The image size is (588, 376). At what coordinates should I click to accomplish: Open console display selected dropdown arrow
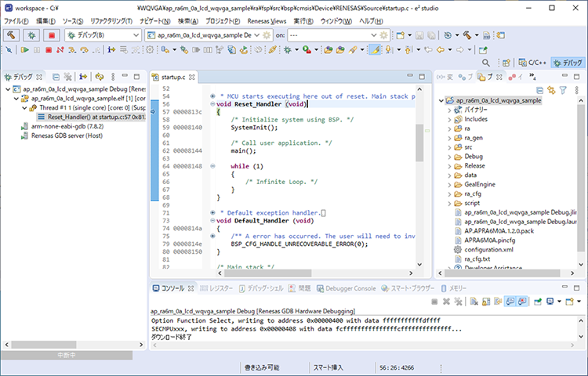pos(559,302)
